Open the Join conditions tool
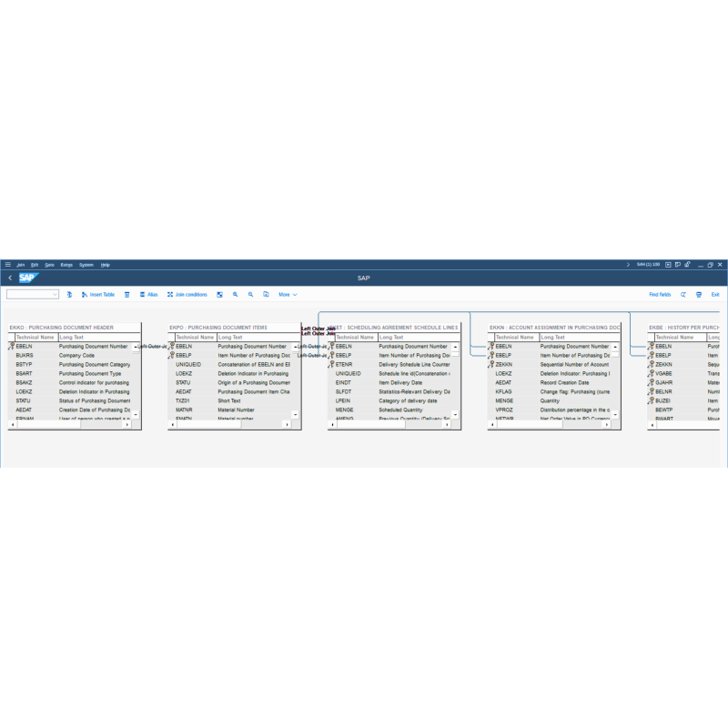Screen dimensions: 728x728 click(x=187, y=294)
